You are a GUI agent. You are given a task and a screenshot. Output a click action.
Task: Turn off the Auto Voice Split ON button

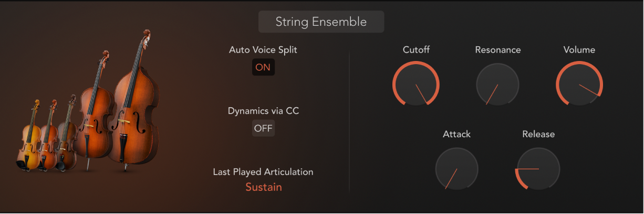(x=263, y=67)
